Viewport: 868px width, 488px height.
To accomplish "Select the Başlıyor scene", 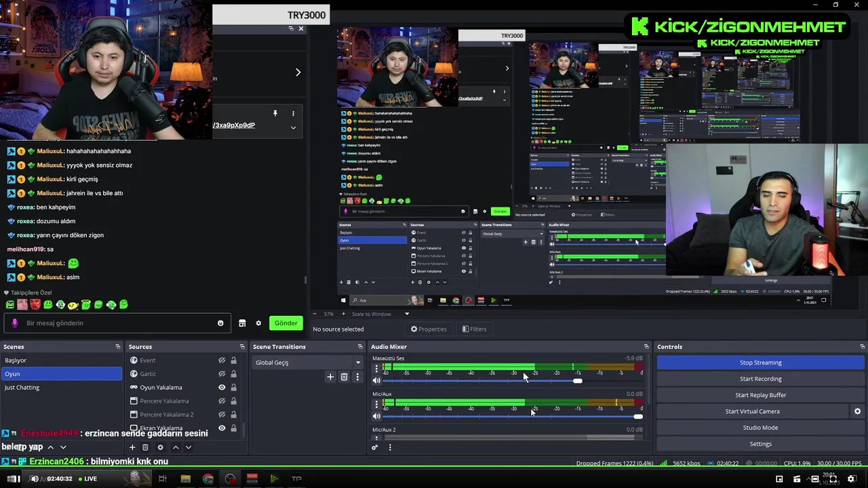I will (61, 361).
